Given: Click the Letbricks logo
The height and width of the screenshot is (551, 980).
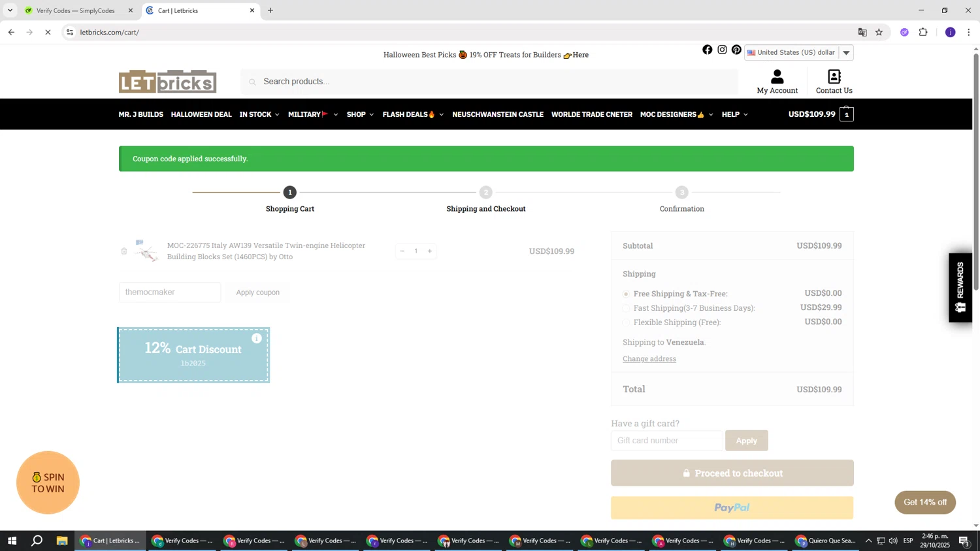Looking at the screenshot, I should [167, 82].
